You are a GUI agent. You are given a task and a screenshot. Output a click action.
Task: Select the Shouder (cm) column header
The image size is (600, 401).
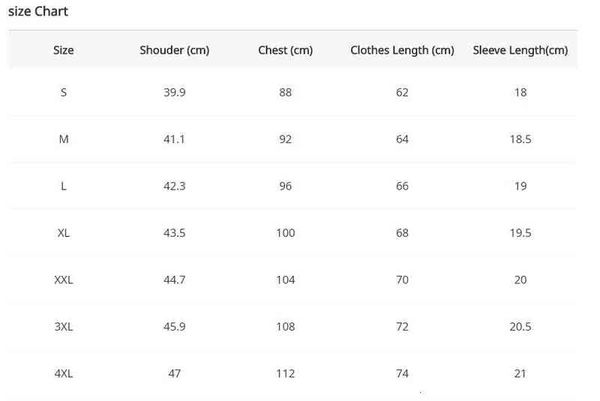[174, 50]
